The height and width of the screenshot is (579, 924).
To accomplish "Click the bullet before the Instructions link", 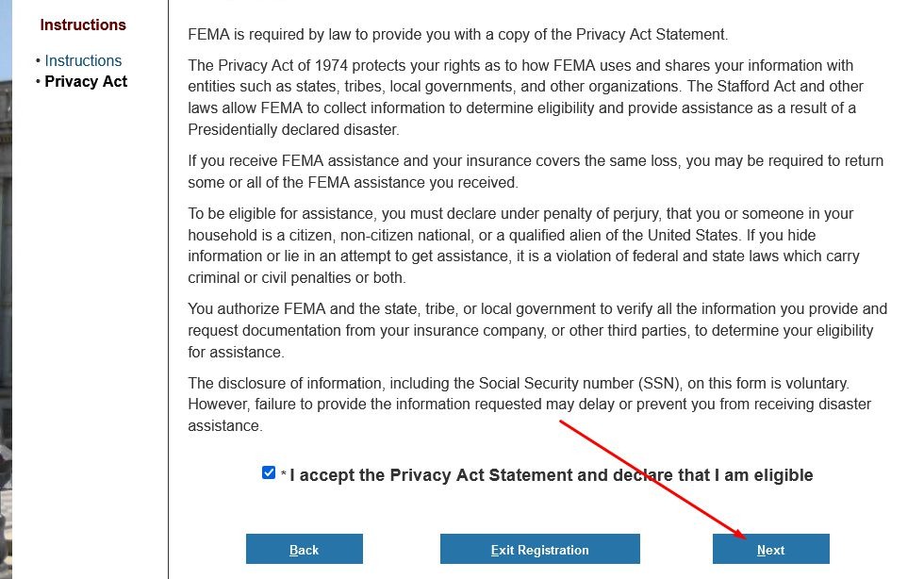I will coord(38,61).
